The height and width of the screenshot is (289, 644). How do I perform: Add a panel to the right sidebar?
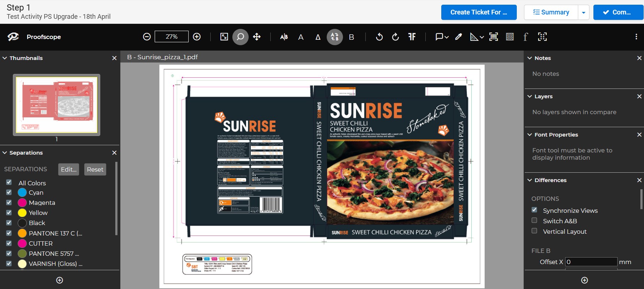pyautogui.click(x=584, y=280)
